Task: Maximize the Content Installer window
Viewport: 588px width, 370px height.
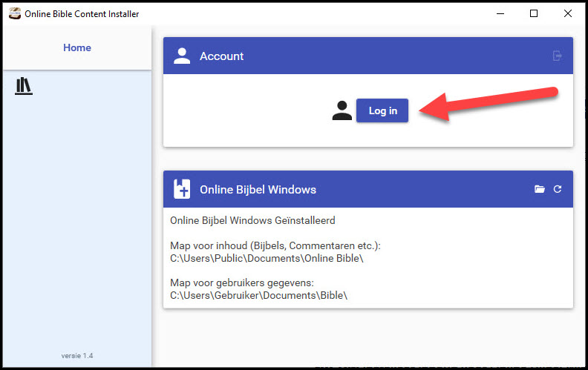Action: [x=534, y=13]
